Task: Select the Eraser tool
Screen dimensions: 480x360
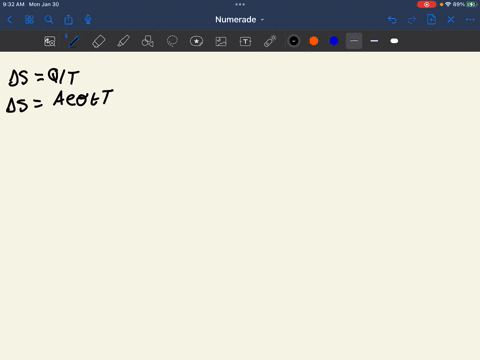Action: coord(98,41)
